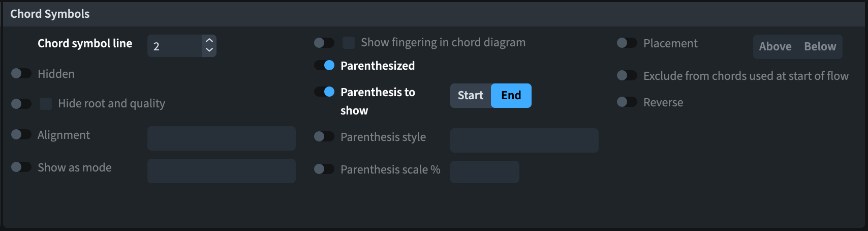Enable the Alignment property toggle

pos(21,135)
